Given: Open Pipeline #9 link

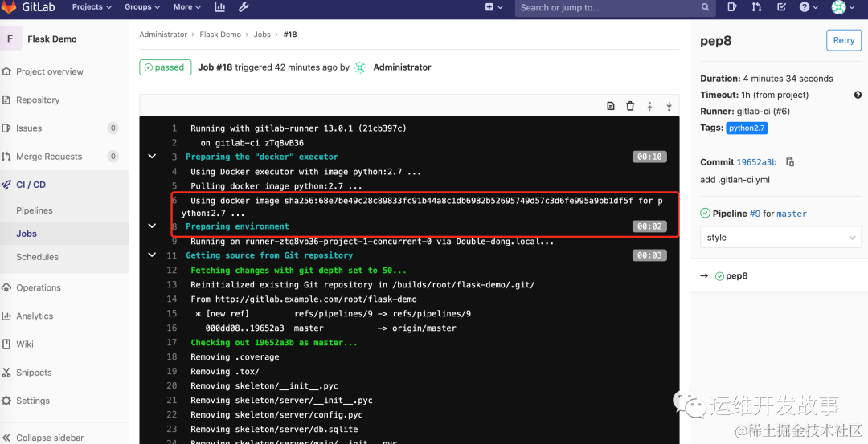Looking at the screenshot, I should pyautogui.click(x=755, y=214).
